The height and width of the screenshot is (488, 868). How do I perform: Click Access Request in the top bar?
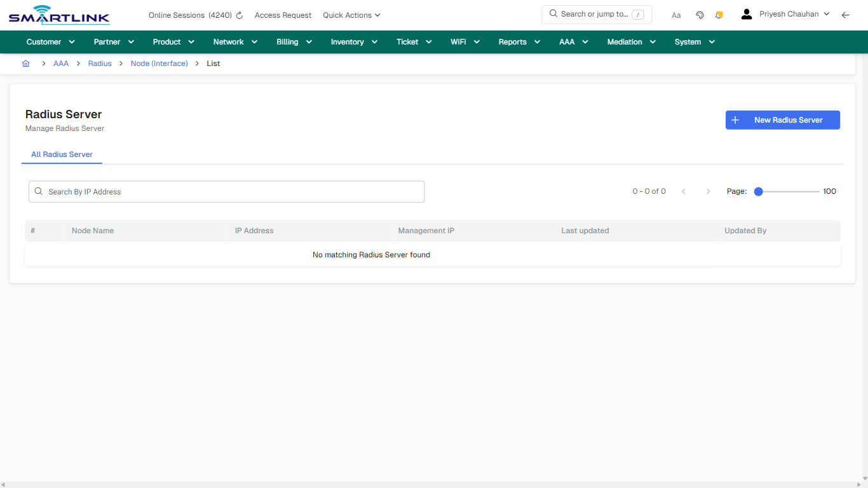pyautogui.click(x=283, y=15)
